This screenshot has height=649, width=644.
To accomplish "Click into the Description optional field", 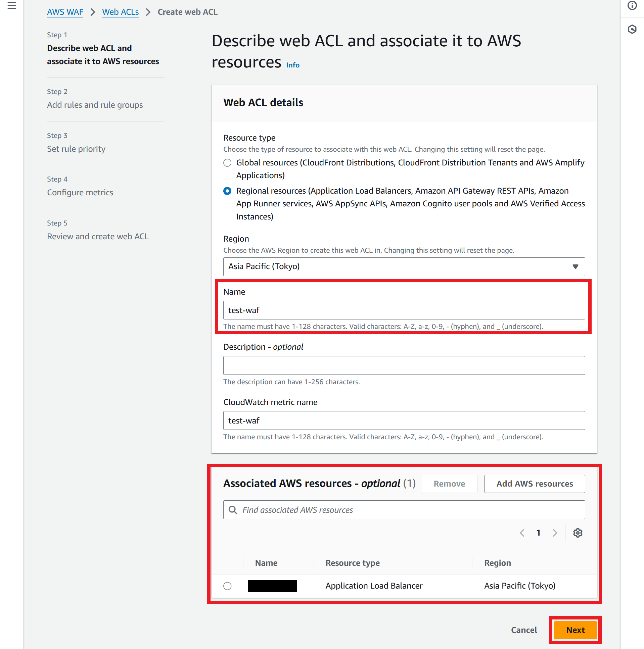I will [404, 365].
